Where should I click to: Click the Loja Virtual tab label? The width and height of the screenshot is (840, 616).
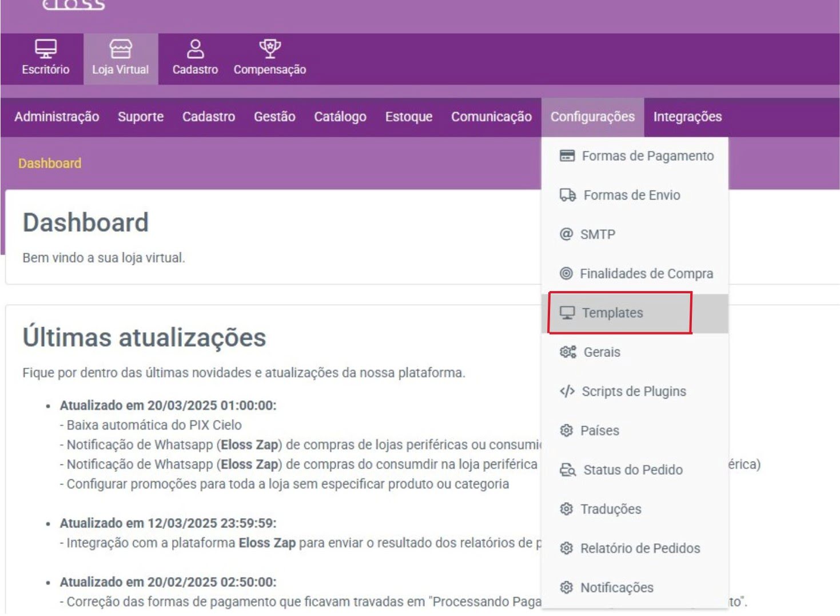coord(121,69)
